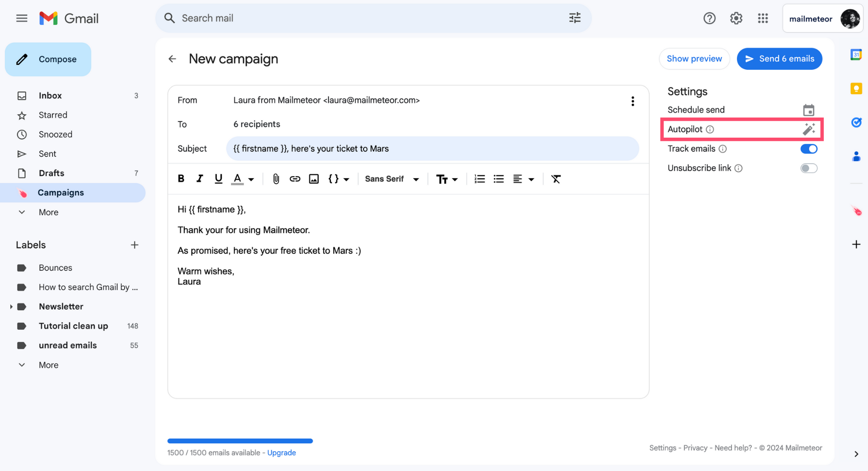Insert a numbered list
The image size is (868, 471).
click(479, 179)
